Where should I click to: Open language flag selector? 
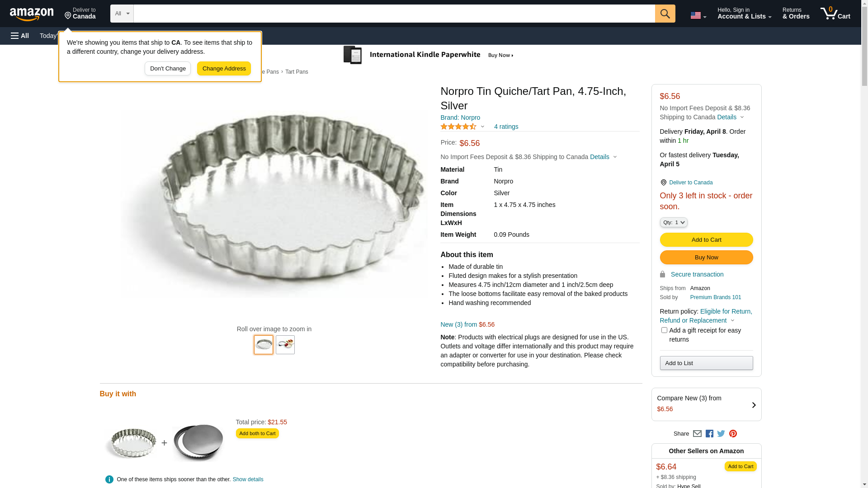[x=698, y=15]
